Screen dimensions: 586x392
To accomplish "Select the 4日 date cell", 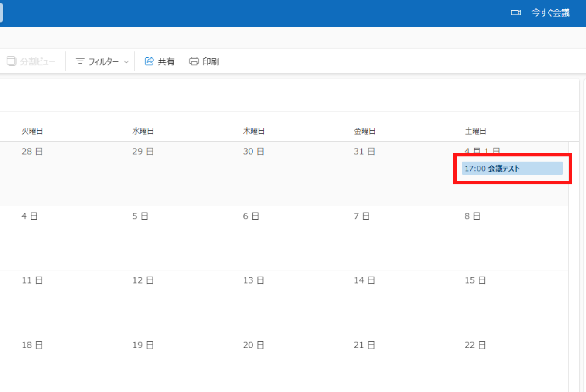I will [30, 216].
